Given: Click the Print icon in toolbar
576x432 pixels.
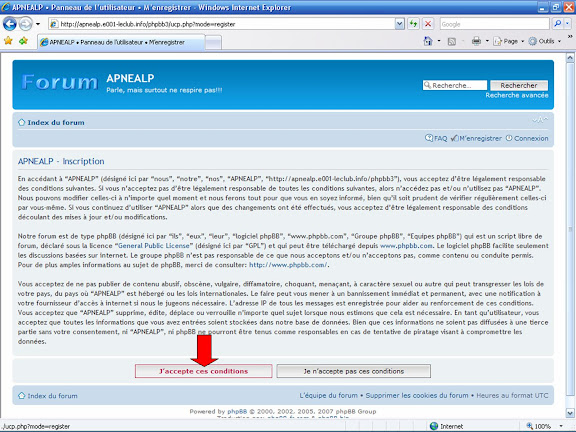Looking at the screenshot, I should (x=476, y=41).
